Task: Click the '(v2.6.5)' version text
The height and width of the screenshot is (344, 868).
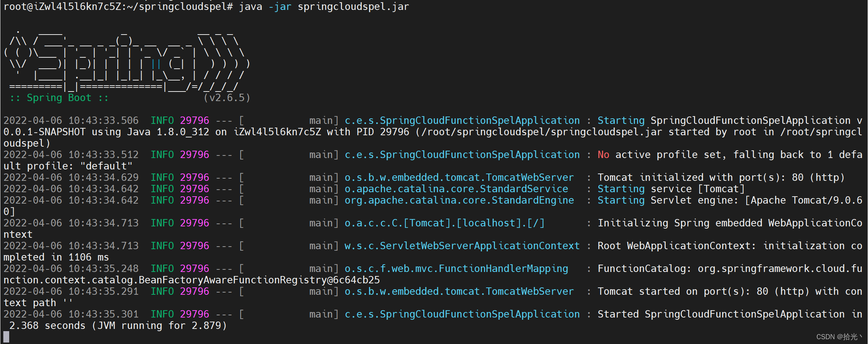Action: [227, 98]
